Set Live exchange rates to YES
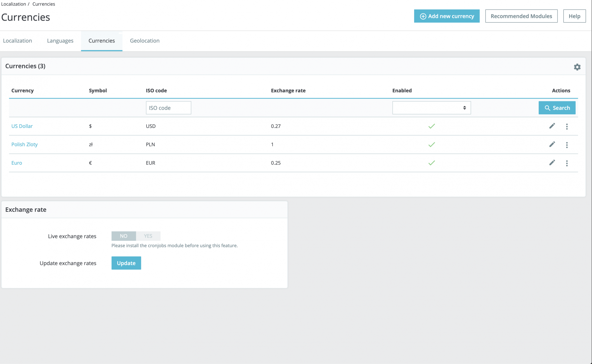Screen dimensions: 592x364 pyautogui.click(x=148, y=236)
